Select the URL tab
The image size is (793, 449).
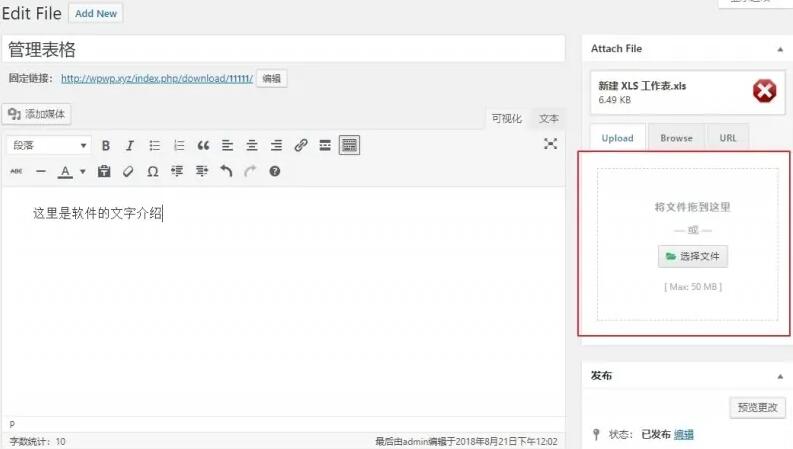728,138
